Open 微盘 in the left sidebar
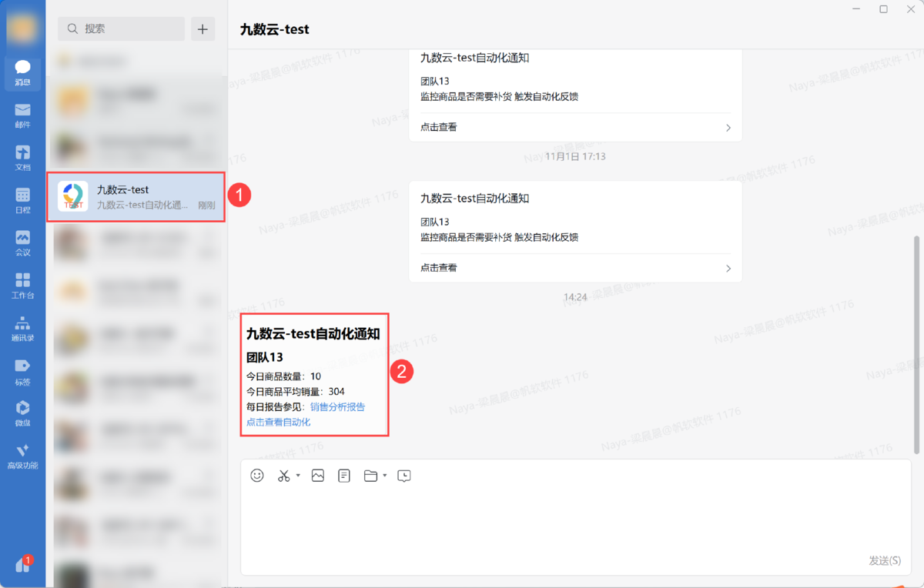924x588 pixels. coord(22,413)
